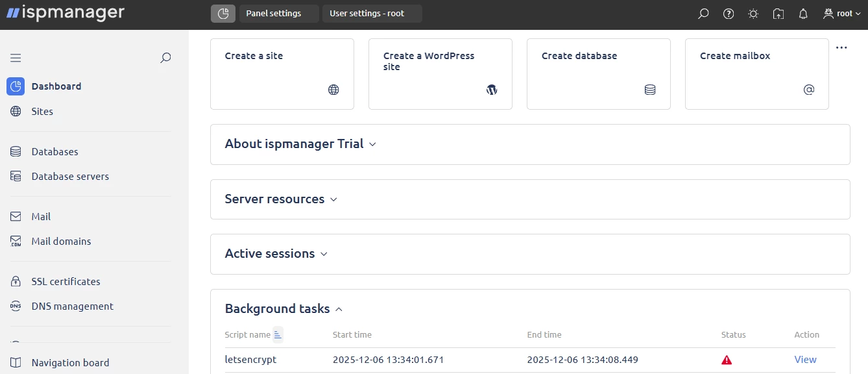Toggle the theme brightness icon
Image resolution: width=868 pixels, height=374 pixels.
tap(753, 13)
